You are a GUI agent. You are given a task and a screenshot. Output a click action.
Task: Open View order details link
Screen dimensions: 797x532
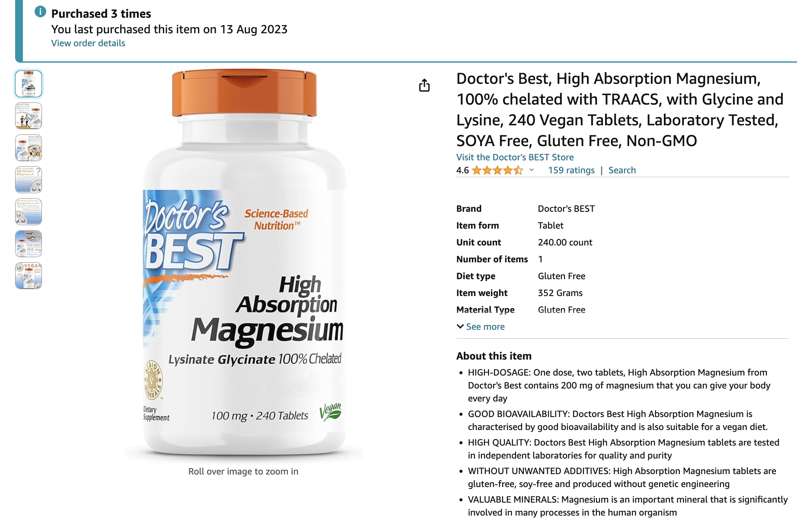point(88,43)
